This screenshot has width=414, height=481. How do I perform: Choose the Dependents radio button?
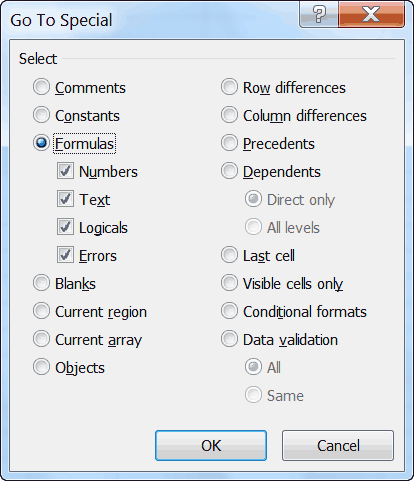pyautogui.click(x=229, y=171)
